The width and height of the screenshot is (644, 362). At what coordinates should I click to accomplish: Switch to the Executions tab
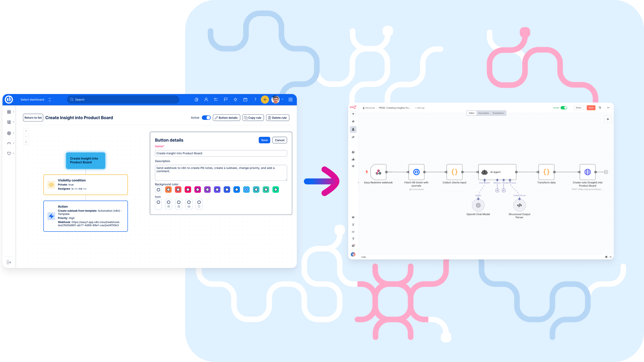[484, 113]
